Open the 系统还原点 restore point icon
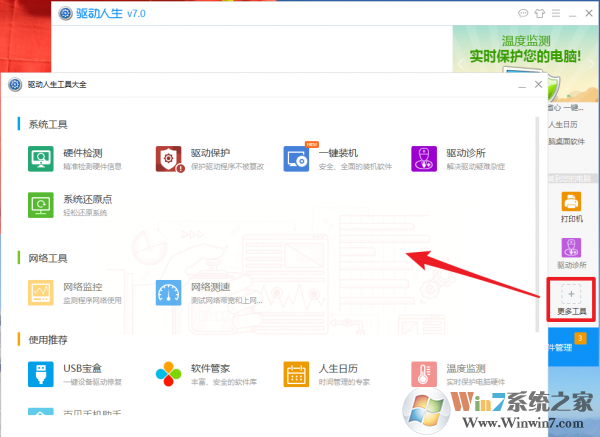The width and height of the screenshot is (600, 437). tap(41, 205)
